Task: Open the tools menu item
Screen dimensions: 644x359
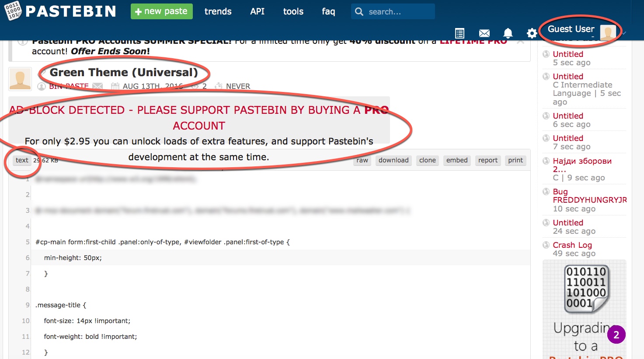Action: coord(293,12)
